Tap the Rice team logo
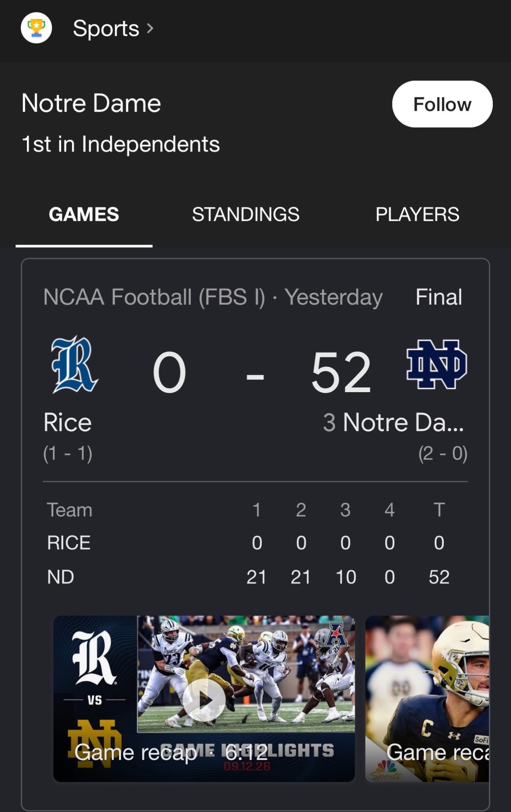The height and width of the screenshot is (812, 511). click(x=74, y=364)
